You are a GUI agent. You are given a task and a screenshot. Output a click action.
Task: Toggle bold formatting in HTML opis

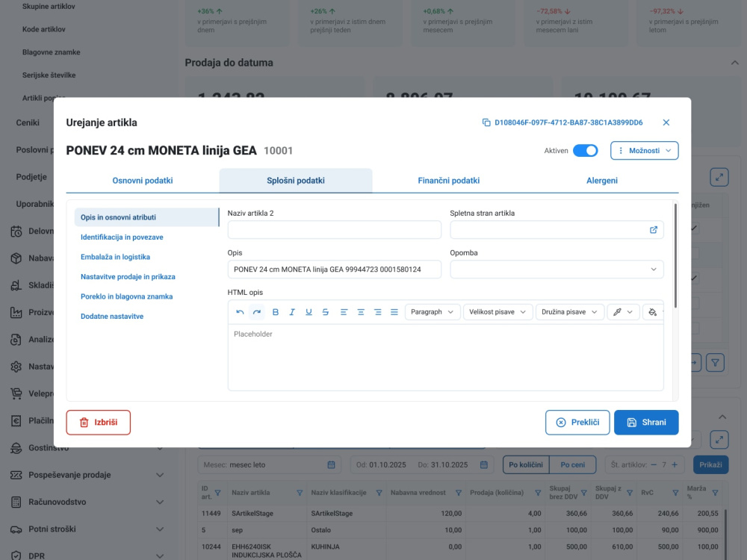pos(276,312)
